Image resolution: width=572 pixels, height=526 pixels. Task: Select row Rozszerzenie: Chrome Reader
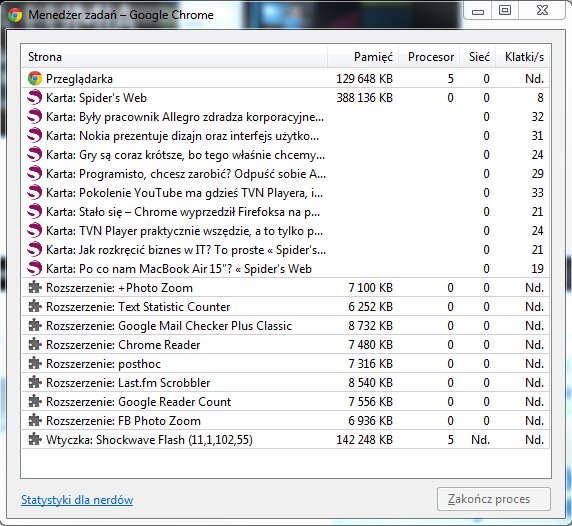(286, 344)
